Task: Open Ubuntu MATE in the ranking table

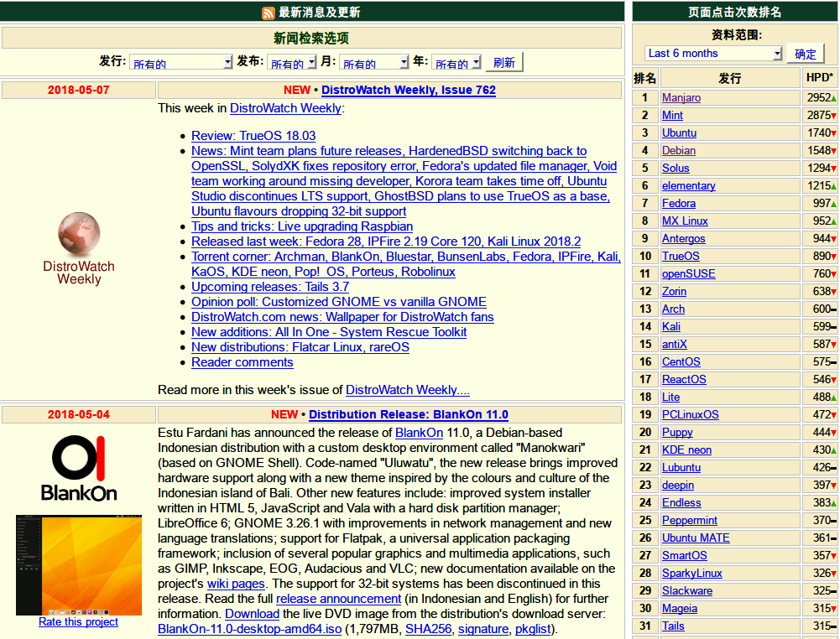Action: click(x=696, y=538)
